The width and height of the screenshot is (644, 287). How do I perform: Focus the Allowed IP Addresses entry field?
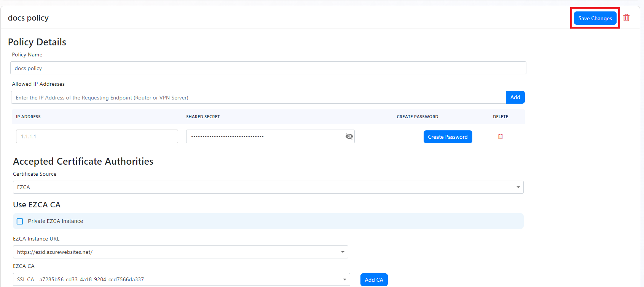point(258,97)
